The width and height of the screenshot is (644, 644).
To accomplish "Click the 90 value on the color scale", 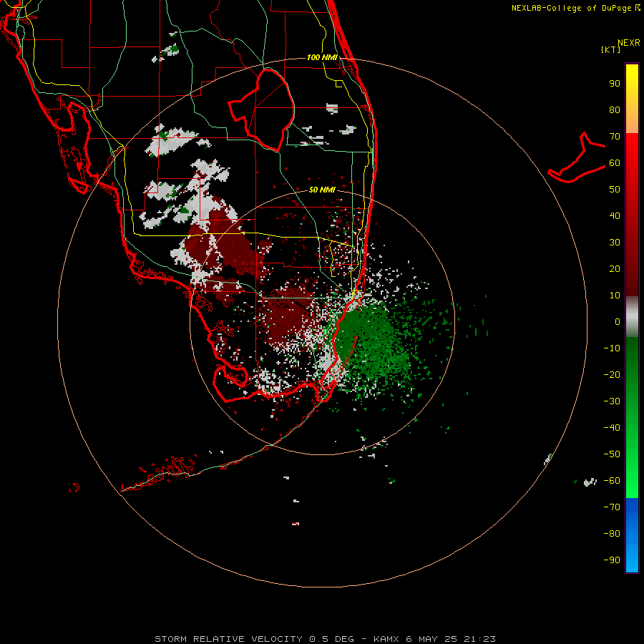I will (615, 84).
